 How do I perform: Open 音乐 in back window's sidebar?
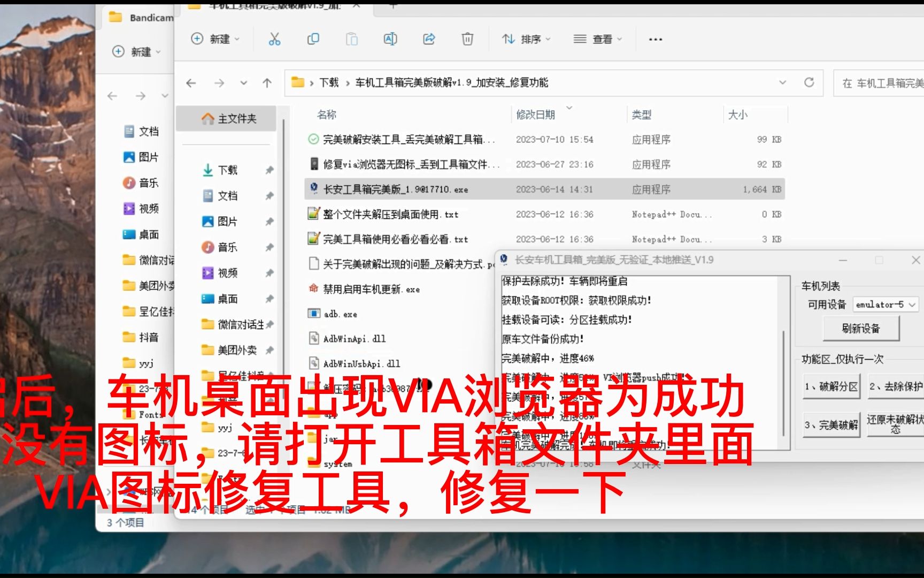pos(142,183)
